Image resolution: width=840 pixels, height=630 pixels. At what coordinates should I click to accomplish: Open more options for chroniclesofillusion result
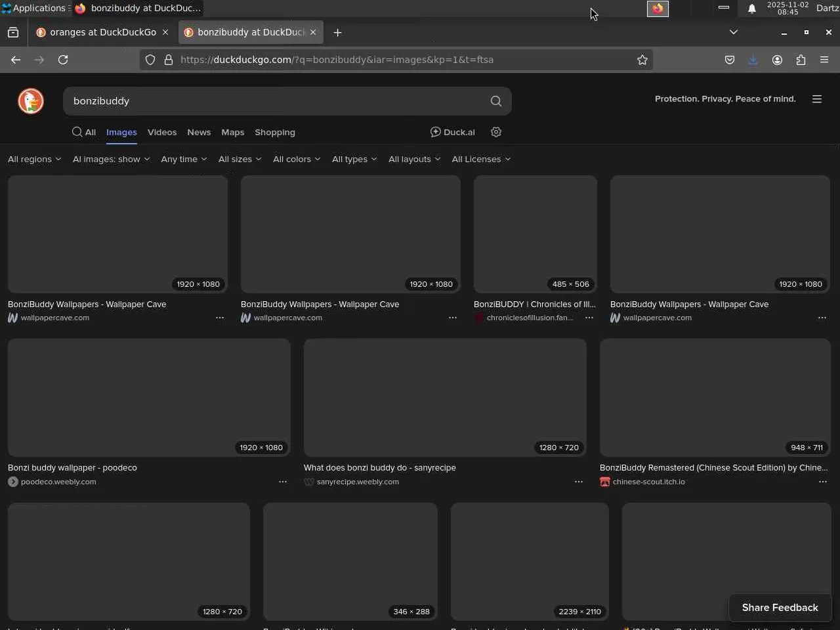tap(589, 318)
